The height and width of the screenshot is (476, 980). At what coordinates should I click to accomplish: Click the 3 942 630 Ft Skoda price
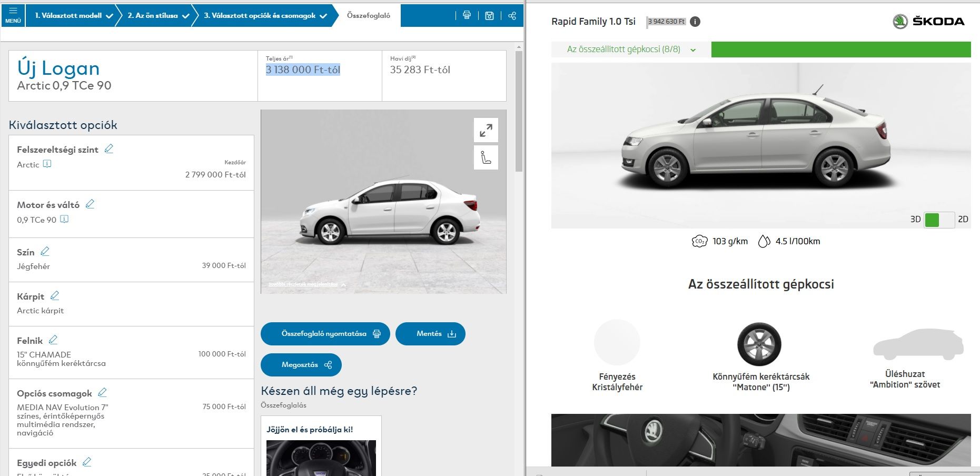(667, 22)
